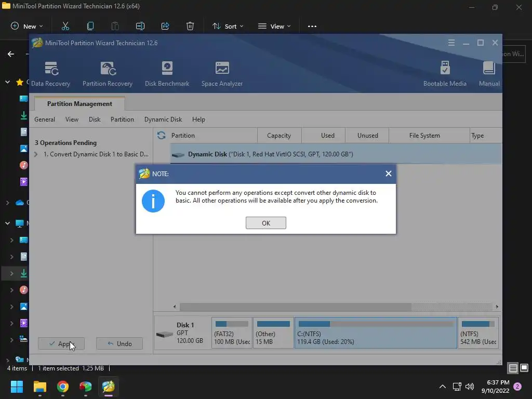Image resolution: width=532 pixels, height=399 pixels.
Task: Sort by File System column header
Action: tap(429, 136)
